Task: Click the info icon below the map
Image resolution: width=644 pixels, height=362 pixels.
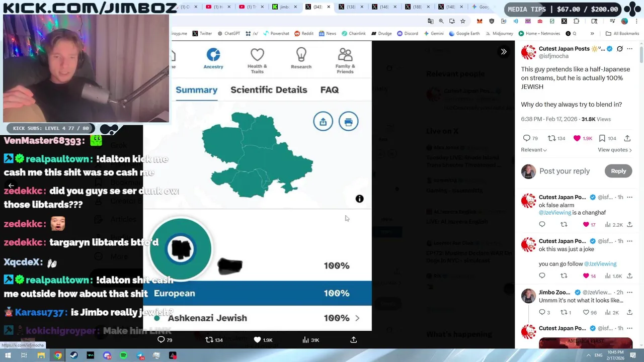Action: 359,199
